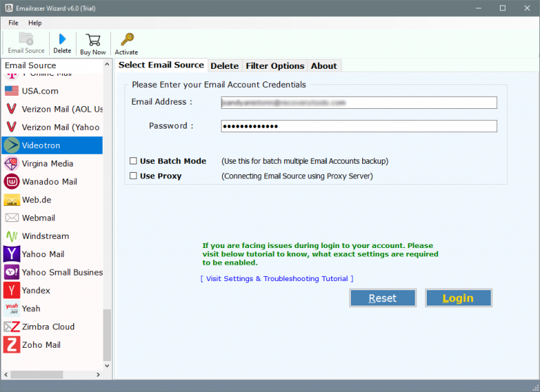Select the Yahoo Mail icon
Image resolution: width=540 pixels, height=392 pixels.
pos(12,254)
